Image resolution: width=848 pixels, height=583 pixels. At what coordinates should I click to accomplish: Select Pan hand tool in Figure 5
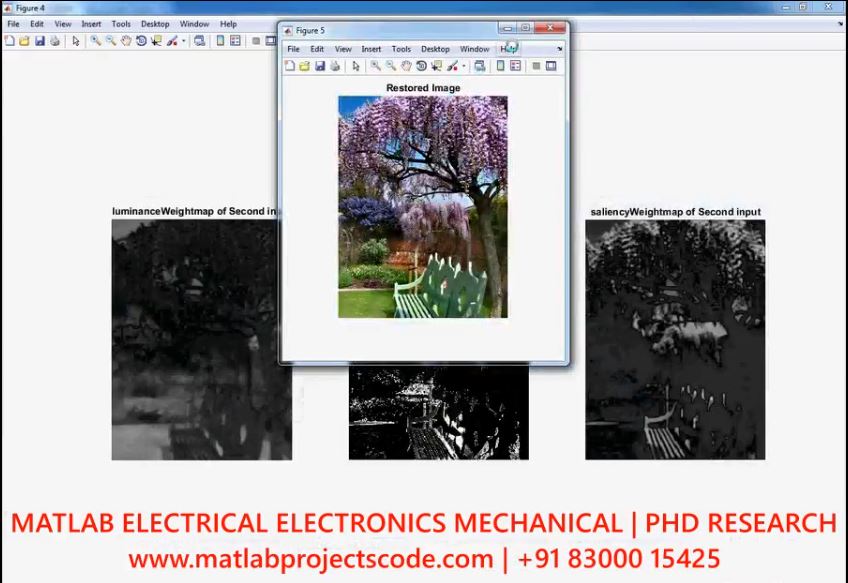(x=406, y=66)
